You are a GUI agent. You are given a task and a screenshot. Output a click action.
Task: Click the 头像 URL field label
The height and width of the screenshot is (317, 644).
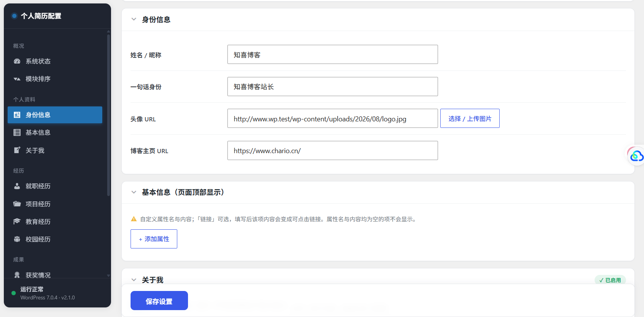point(143,119)
